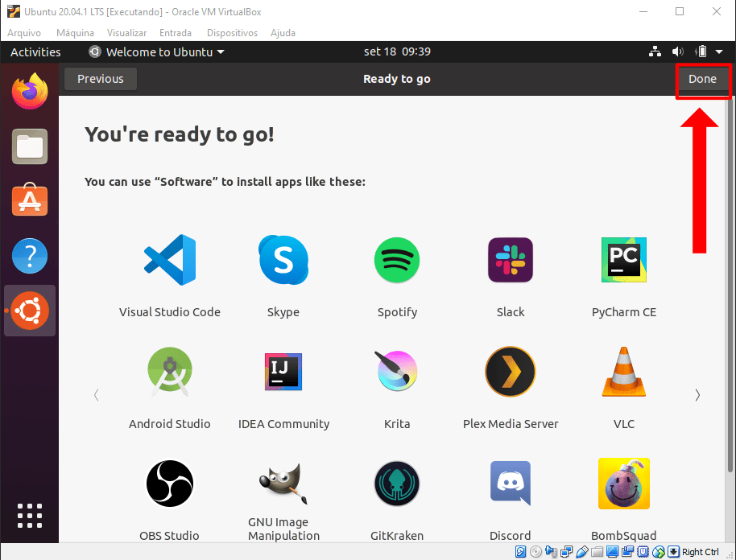Click the battery icon in top bar
Screen dimensions: 736x560
coord(701,51)
